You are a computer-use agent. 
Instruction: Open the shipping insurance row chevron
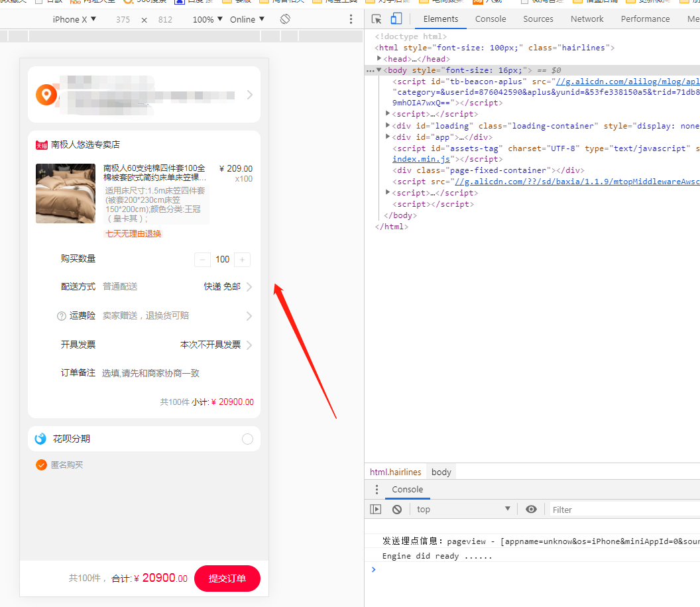coord(249,316)
